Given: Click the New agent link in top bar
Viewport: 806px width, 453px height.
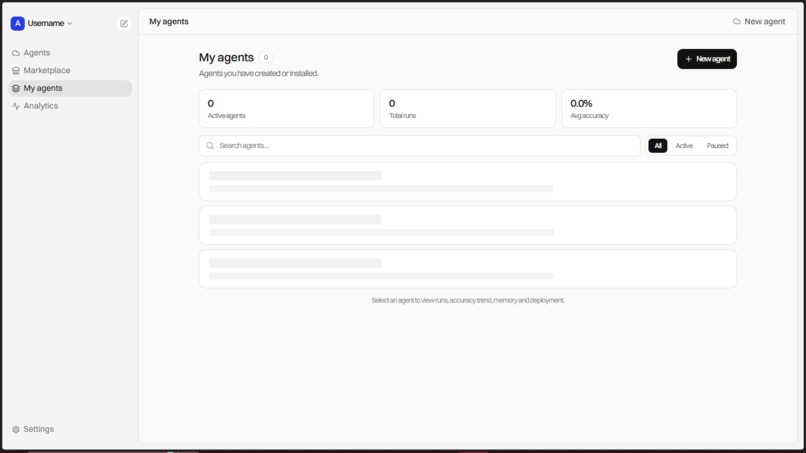Looking at the screenshot, I should 759,22.
